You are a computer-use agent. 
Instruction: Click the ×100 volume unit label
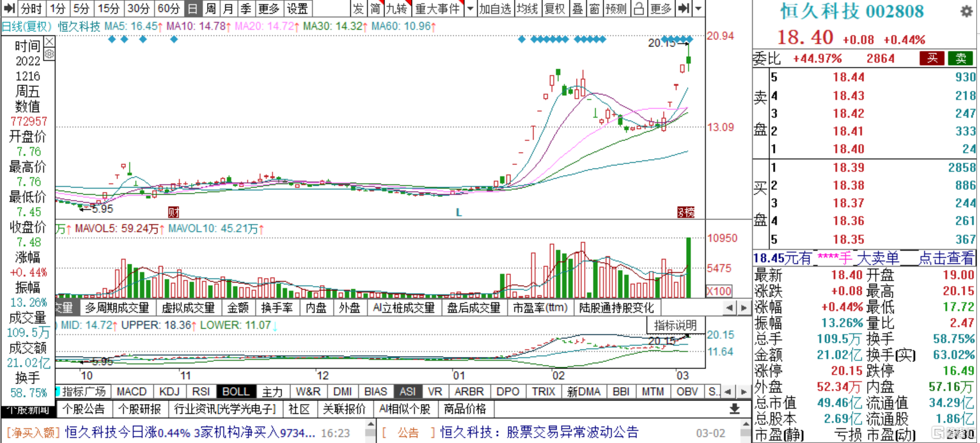(719, 291)
